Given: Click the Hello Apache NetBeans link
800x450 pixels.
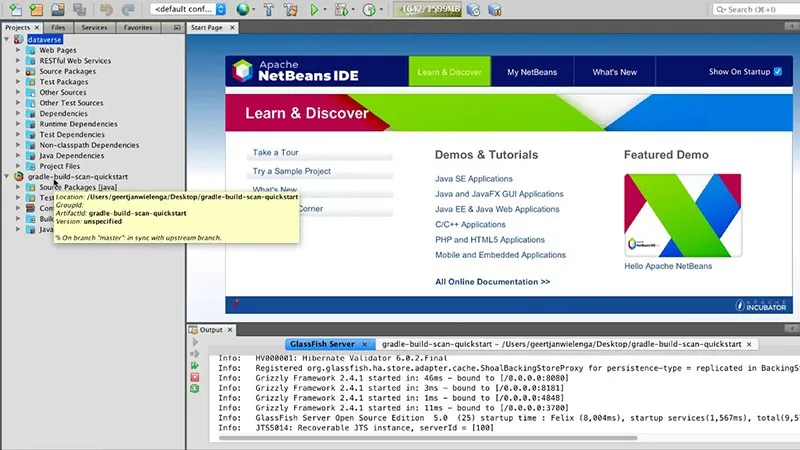Looking at the screenshot, I should (668, 266).
